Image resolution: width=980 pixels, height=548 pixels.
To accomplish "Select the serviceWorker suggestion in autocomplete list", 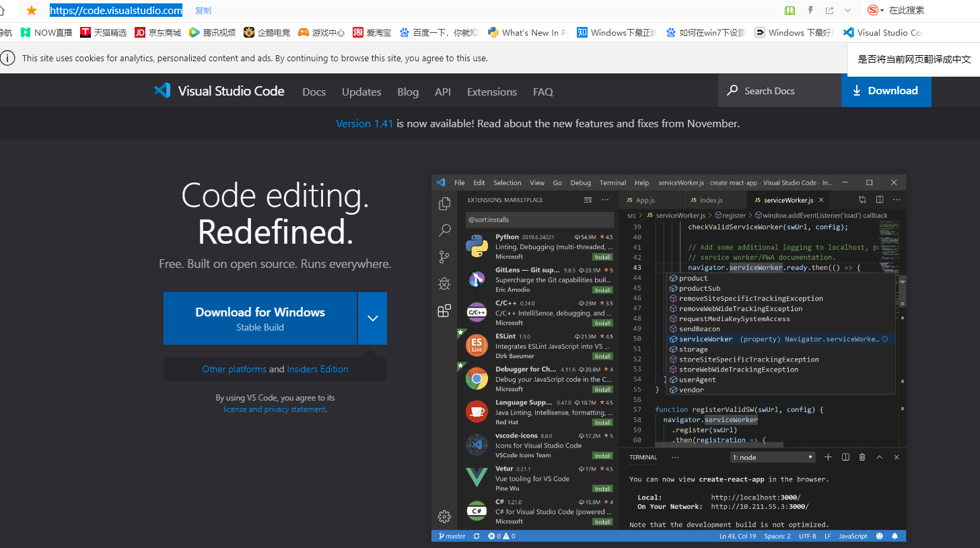I will coord(781,339).
